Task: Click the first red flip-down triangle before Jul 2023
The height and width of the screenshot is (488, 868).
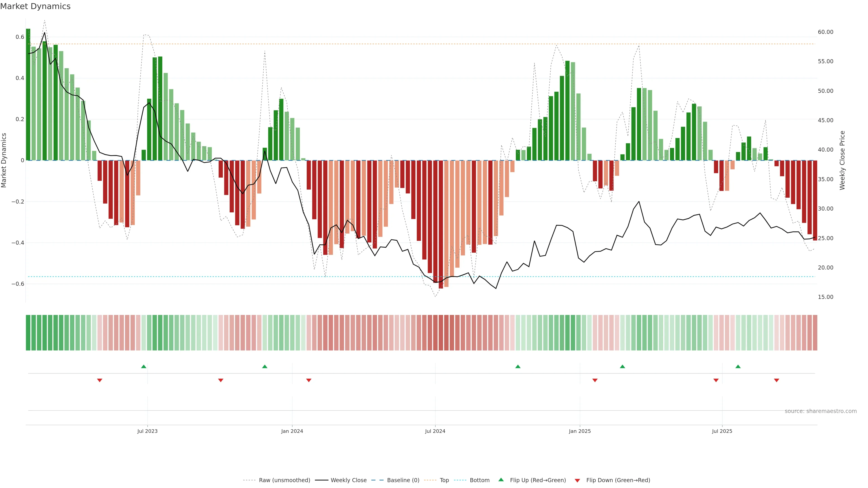Action: point(100,380)
